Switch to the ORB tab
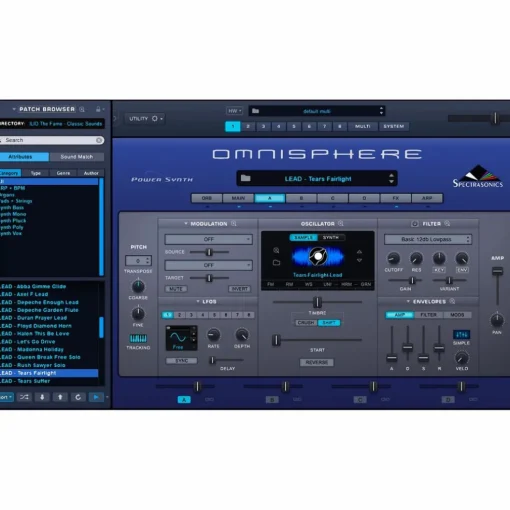This screenshot has width=510, height=510. pyautogui.click(x=207, y=198)
